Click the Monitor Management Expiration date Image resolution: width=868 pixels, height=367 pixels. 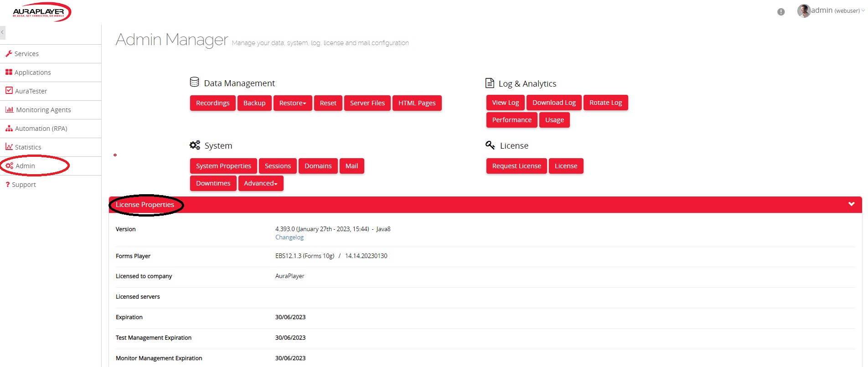click(x=290, y=358)
